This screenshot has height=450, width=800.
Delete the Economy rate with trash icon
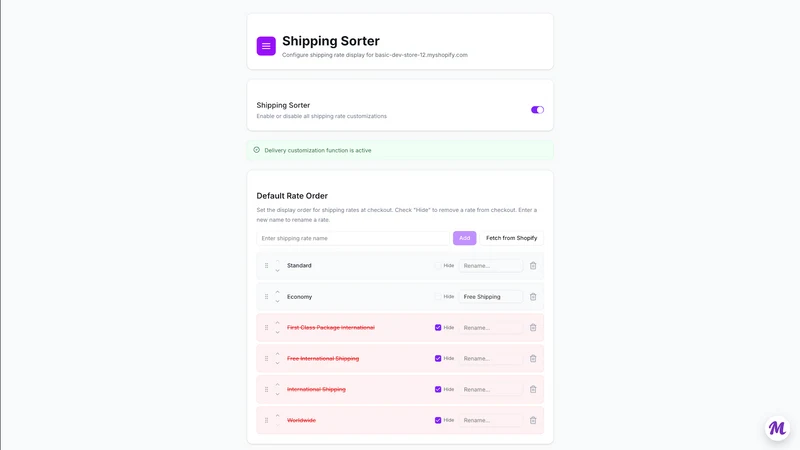coord(533,297)
